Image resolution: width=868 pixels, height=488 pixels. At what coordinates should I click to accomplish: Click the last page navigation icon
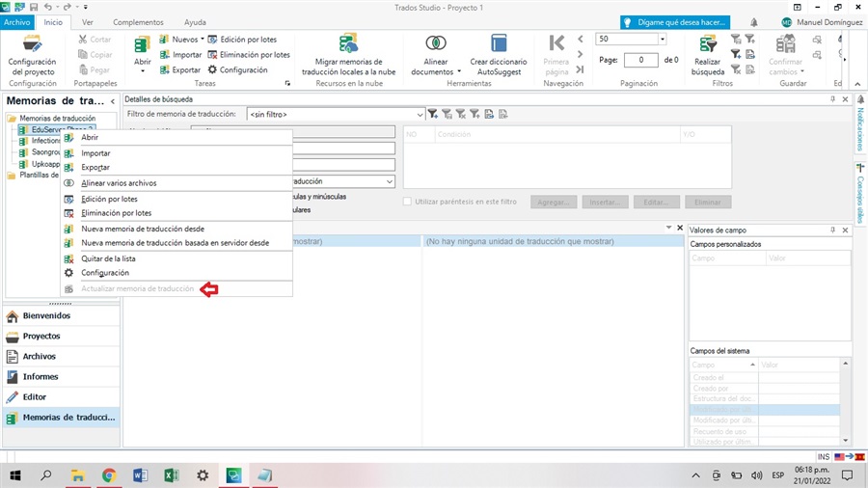tap(581, 69)
